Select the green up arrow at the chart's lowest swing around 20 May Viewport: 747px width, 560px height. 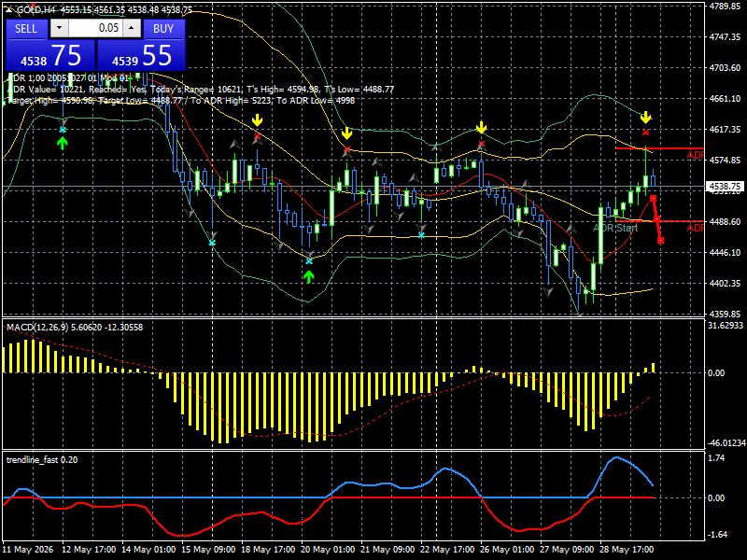[x=309, y=276]
